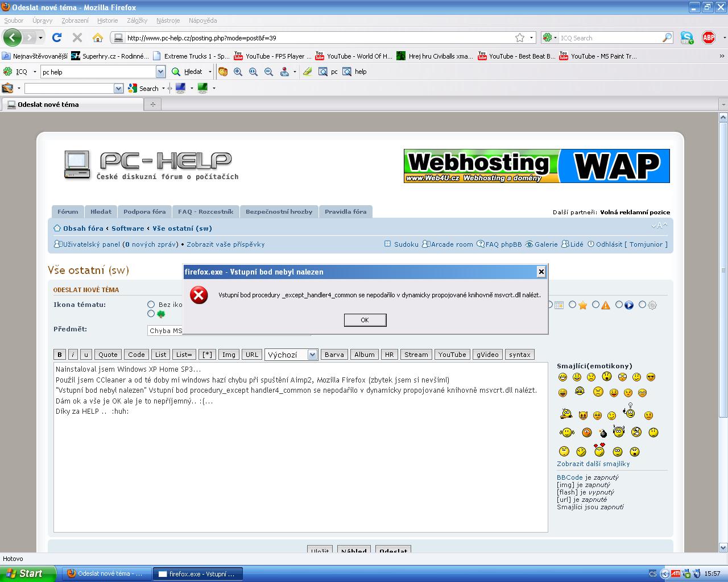Click 'Zobrazit další smajlíky' link
This screenshot has width=728, height=582.
(593, 464)
